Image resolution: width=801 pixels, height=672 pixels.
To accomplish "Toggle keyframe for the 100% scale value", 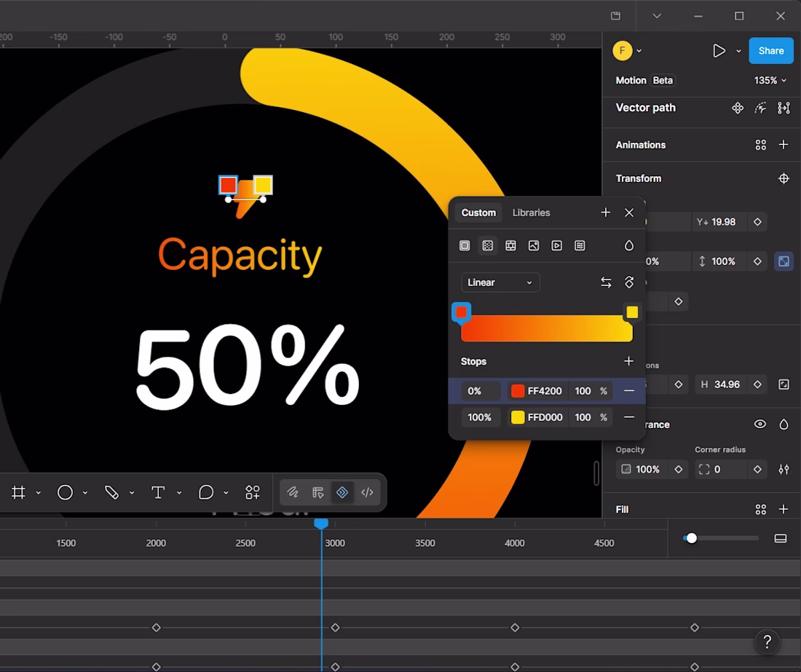I will [x=757, y=261].
